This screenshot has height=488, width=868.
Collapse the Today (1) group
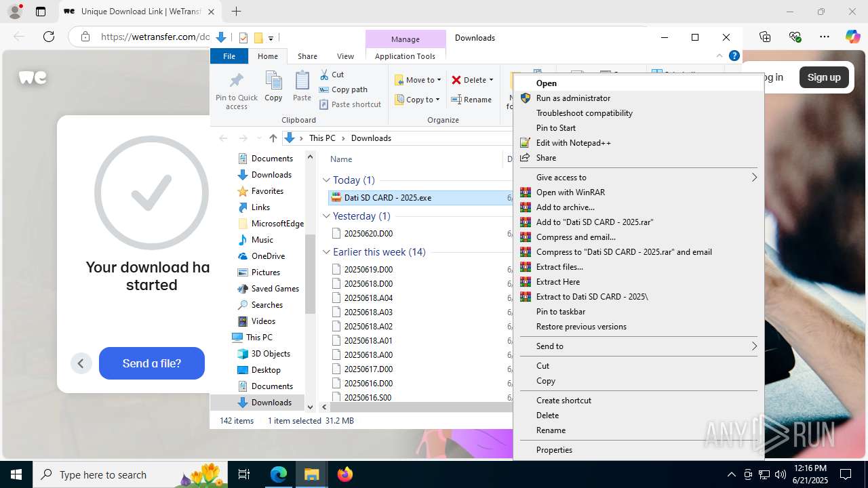click(326, 180)
